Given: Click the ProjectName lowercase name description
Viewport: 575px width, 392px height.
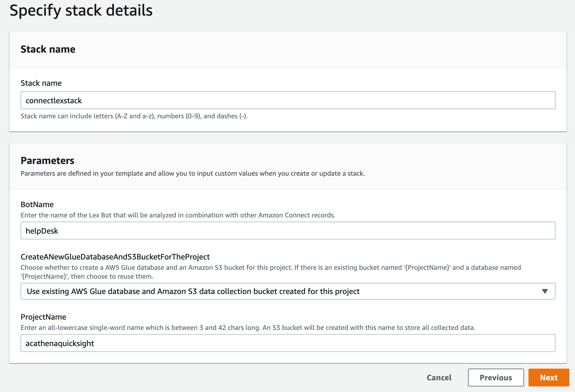Looking at the screenshot, I should click(248, 328).
